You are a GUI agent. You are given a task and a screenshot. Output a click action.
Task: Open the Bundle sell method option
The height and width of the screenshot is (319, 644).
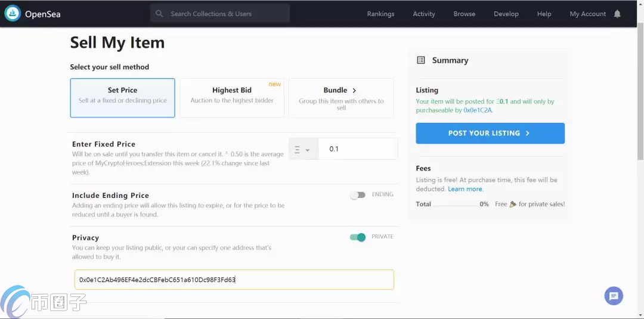pos(341,98)
